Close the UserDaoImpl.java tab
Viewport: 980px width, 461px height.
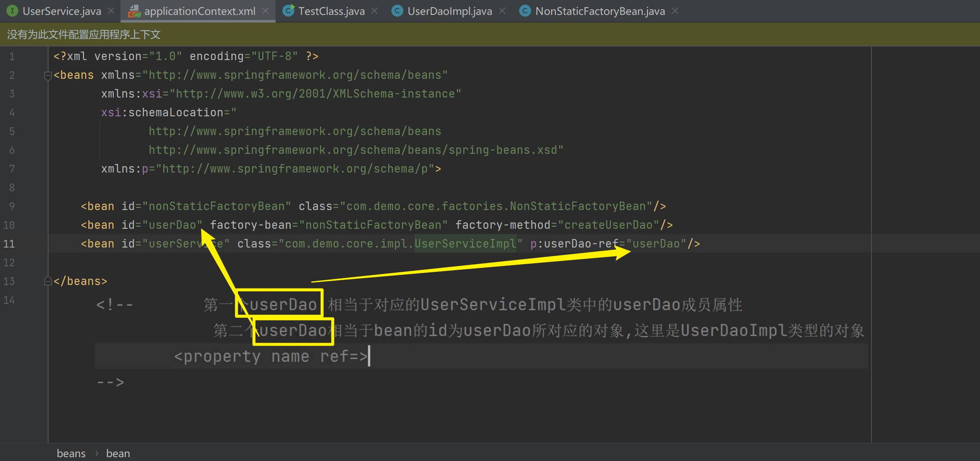click(x=502, y=11)
